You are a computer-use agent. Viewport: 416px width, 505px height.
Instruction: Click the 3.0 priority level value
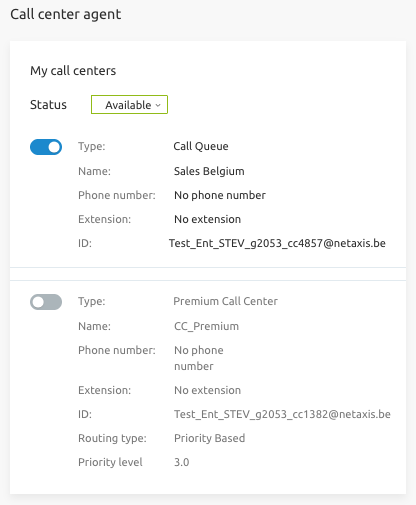182,462
